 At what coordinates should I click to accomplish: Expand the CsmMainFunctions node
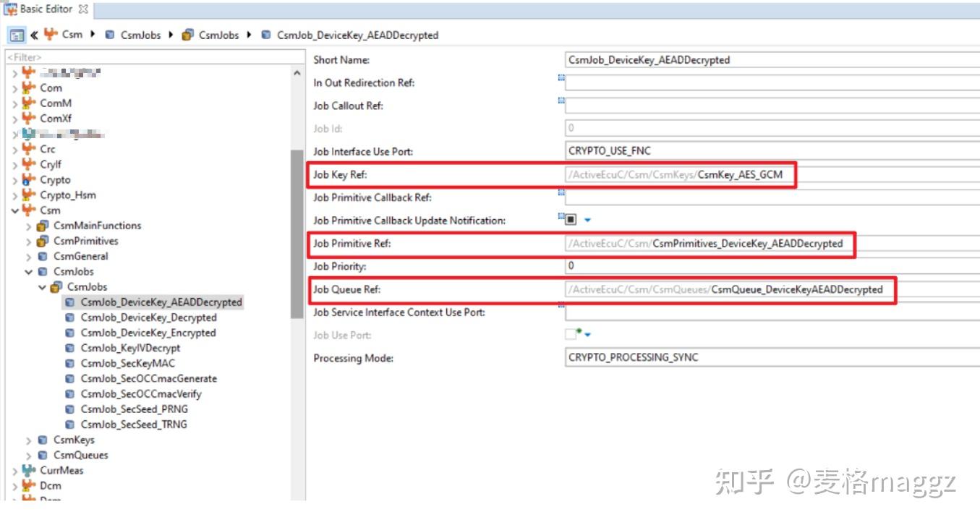pos(29,226)
